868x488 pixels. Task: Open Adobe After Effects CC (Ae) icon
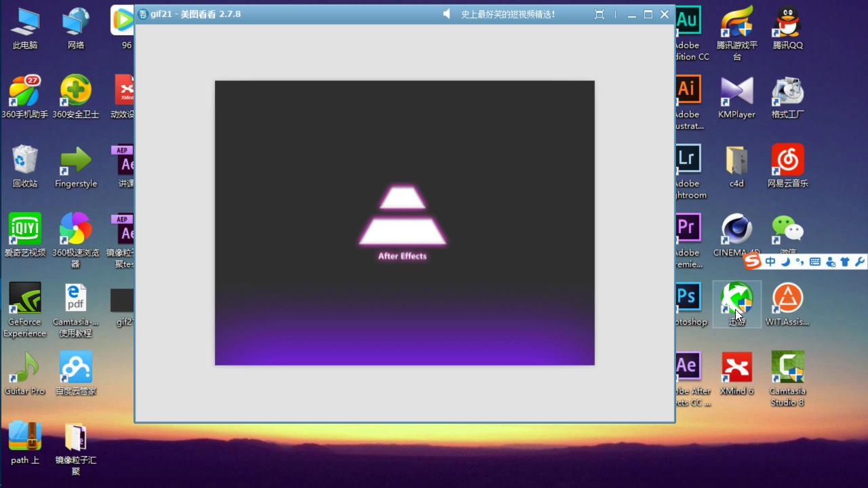pos(692,379)
